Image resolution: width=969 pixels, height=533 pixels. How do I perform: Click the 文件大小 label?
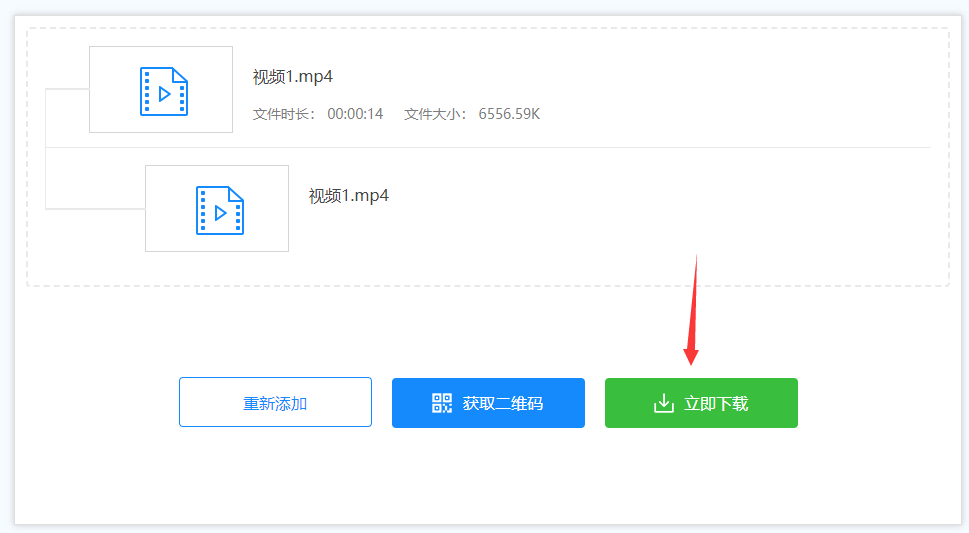click(x=435, y=114)
